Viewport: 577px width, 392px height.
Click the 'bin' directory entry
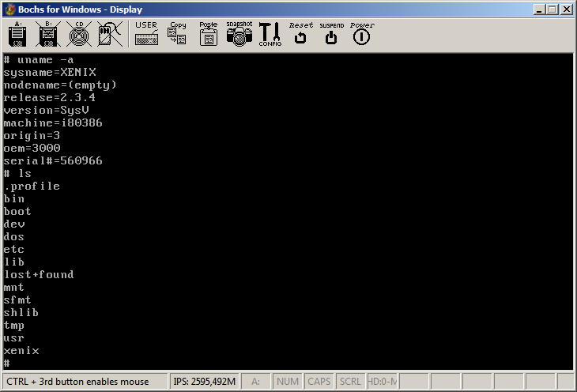click(x=14, y=198)
